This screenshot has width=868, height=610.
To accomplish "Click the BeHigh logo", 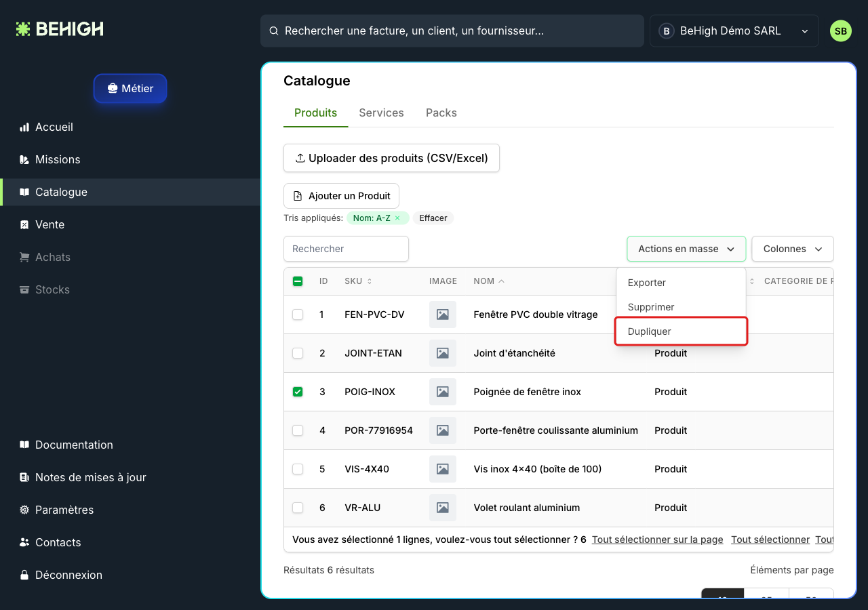I will click(x=60, y=29).
